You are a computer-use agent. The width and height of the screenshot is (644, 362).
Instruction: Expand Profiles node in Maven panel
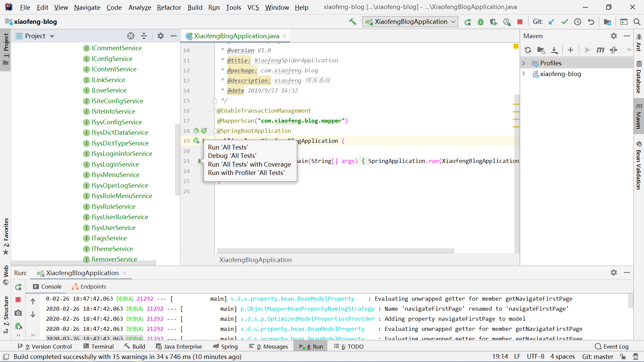[524, 63]
